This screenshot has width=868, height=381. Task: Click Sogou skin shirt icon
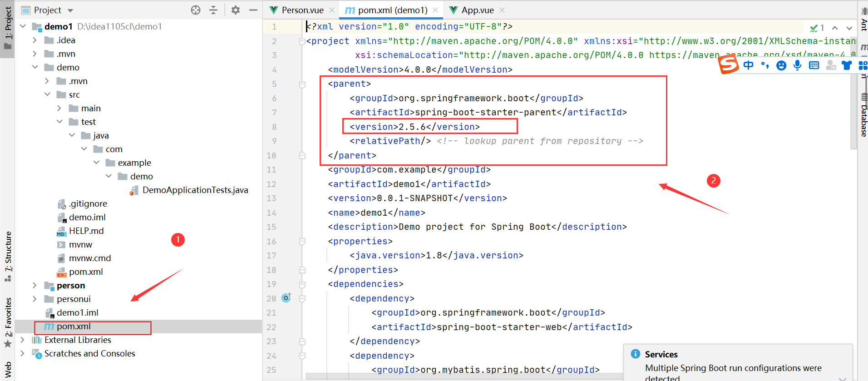(847, 65)
